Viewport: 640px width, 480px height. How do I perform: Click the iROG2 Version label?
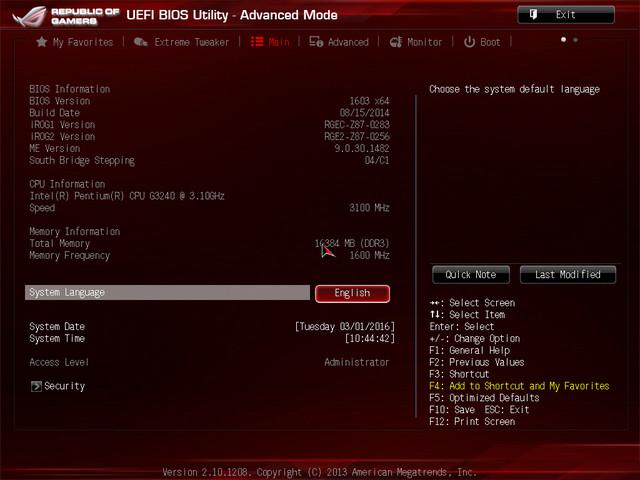[x=62, y=136]
